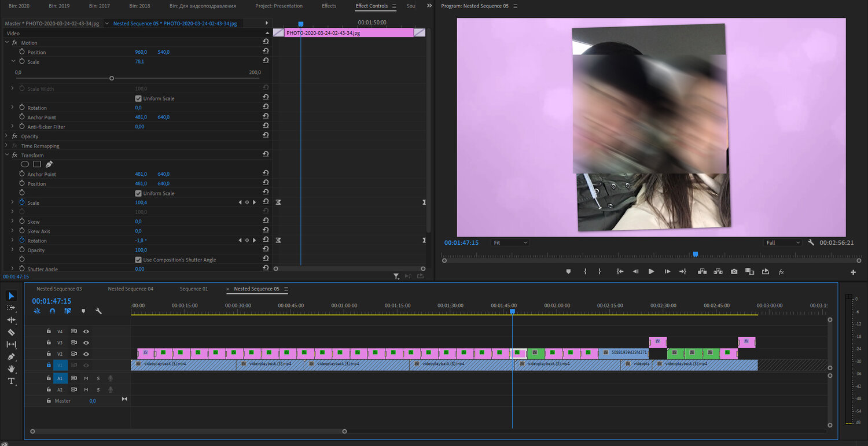Select the Type tool
Image resolution: width=868 pixels, height=446 pixels.
[x=12, y=381]
